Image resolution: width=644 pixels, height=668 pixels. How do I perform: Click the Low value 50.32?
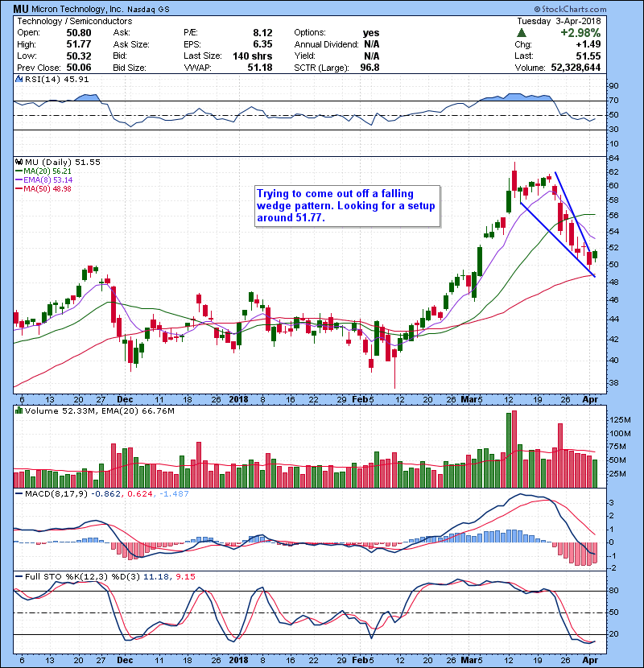pyautogui.click(x=78, y=56)
